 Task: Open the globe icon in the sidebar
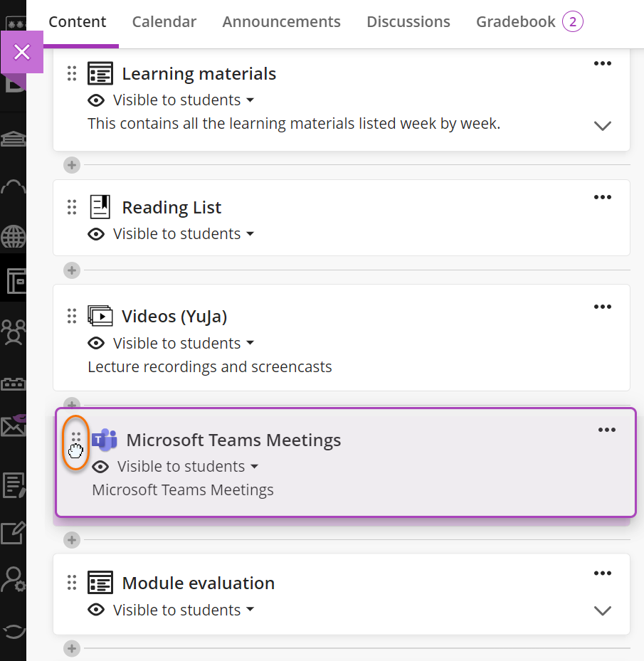tap(14, 236)
